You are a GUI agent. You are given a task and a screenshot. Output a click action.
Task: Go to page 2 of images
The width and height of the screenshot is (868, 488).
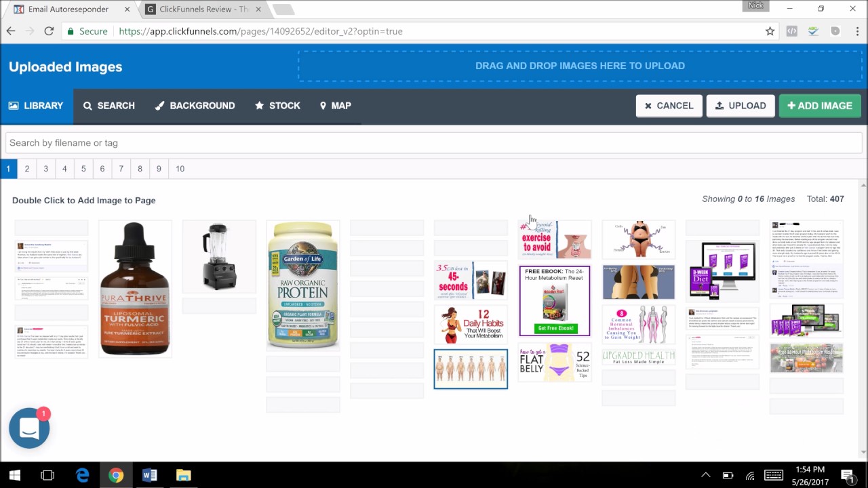(x=27, y=169)
